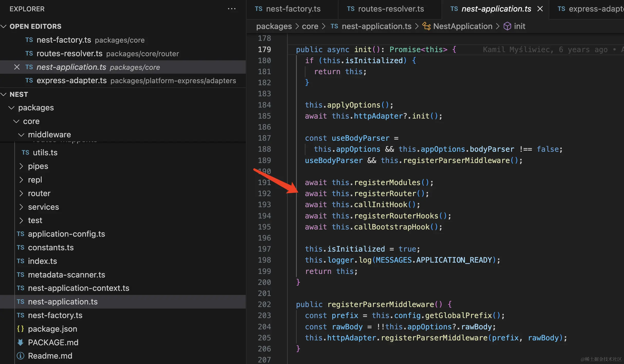Image resolution: width=624 pixels, height=364 pixels.
Task: Switch to the routes-resolver.ts tab
Action: tap(391, 9)
